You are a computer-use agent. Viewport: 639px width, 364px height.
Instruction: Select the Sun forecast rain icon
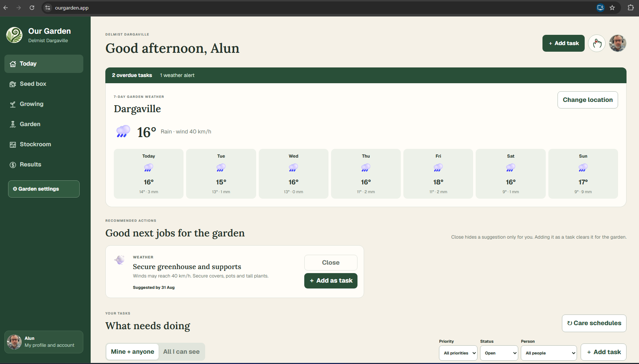click(583, 168)
